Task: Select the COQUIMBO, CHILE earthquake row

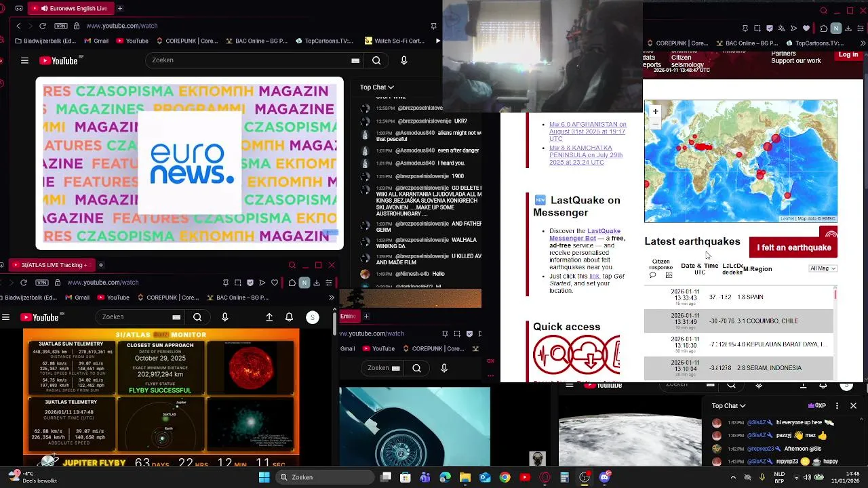Action: click(738, 321)
